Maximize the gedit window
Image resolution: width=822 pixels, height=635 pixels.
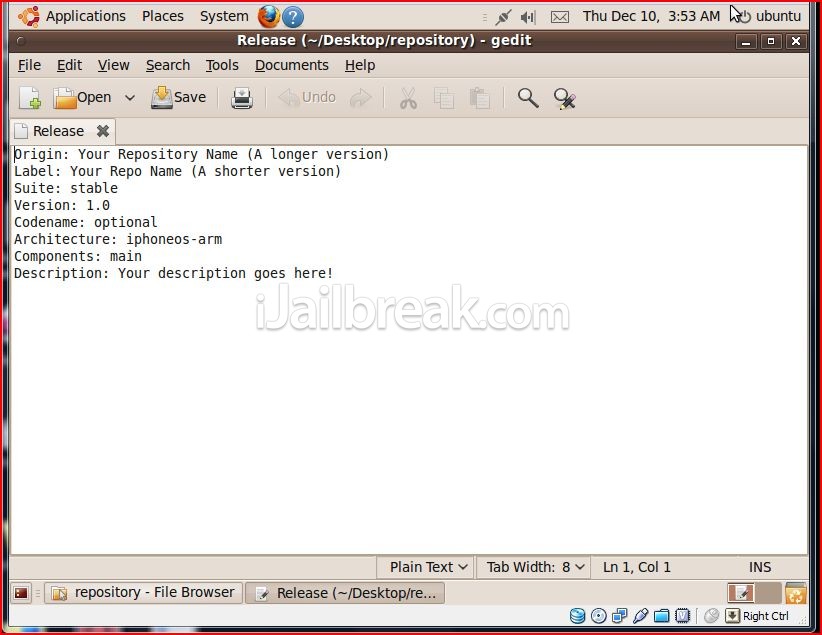coord(771,41)
